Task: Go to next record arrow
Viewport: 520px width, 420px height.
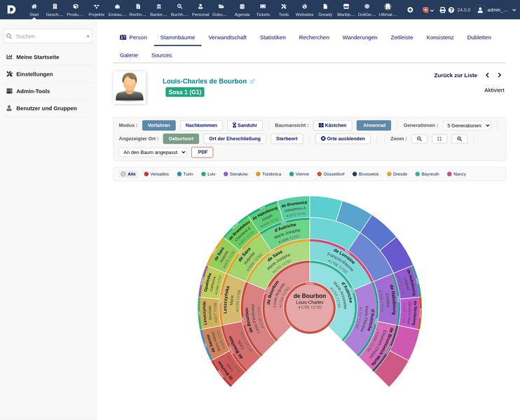Action: click(x=500, y=75)
